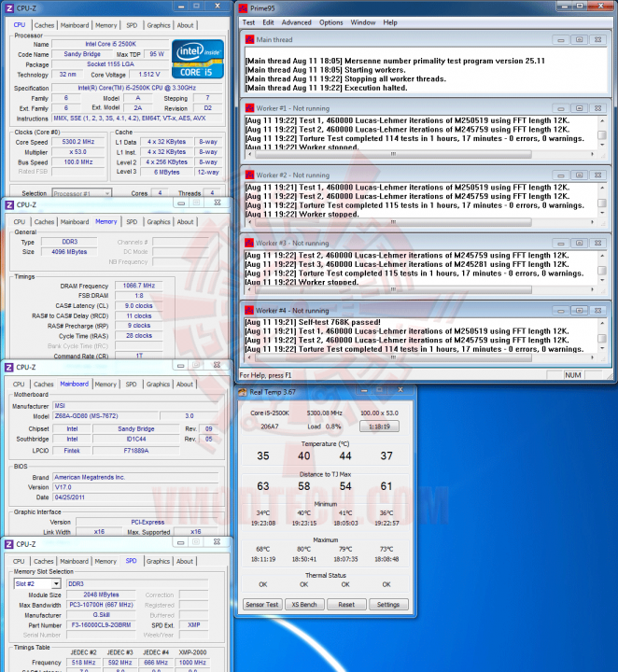618x672 pixels.
Task: Click the 1:18:19 timer button
Action: pos(379,427)
